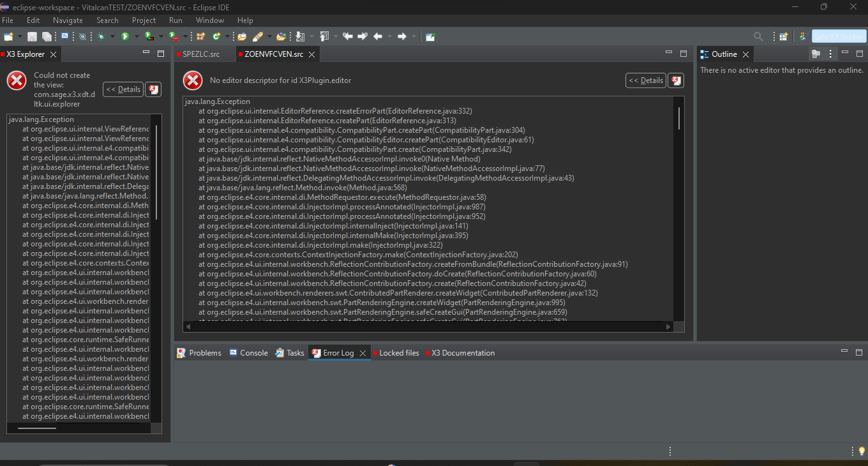Click the Next Annotation icon

tap(300, 36)
